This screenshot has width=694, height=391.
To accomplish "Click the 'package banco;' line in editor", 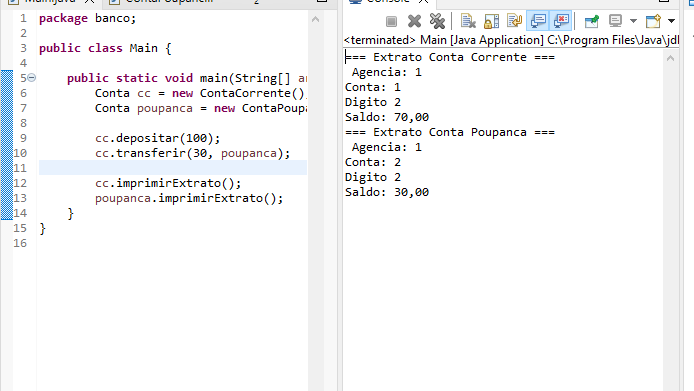I will 87,19.
